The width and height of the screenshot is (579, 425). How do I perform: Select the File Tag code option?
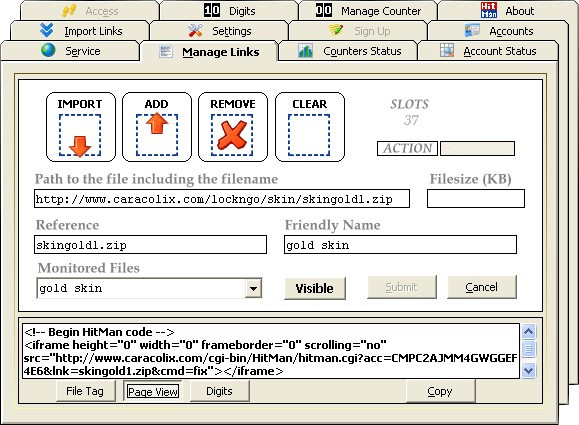pos(86,391)
